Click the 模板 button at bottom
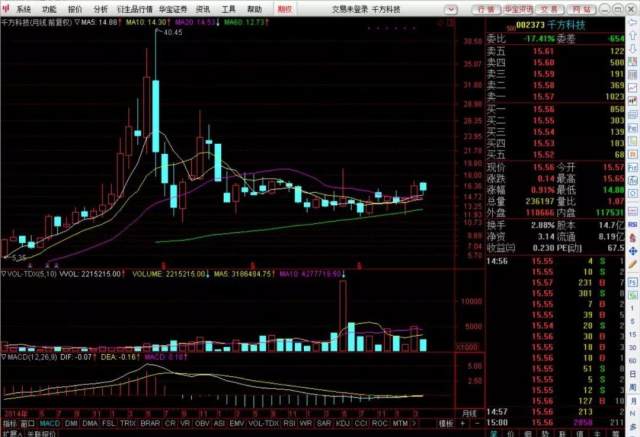640x437 pixels. coord(446,424)
